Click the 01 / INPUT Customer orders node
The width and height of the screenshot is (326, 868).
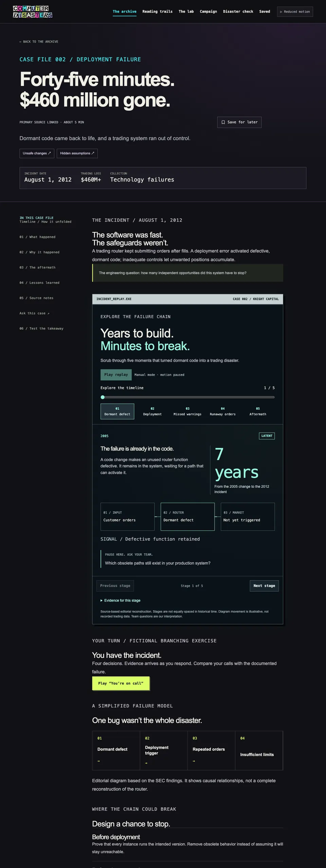tap(127, 516)
